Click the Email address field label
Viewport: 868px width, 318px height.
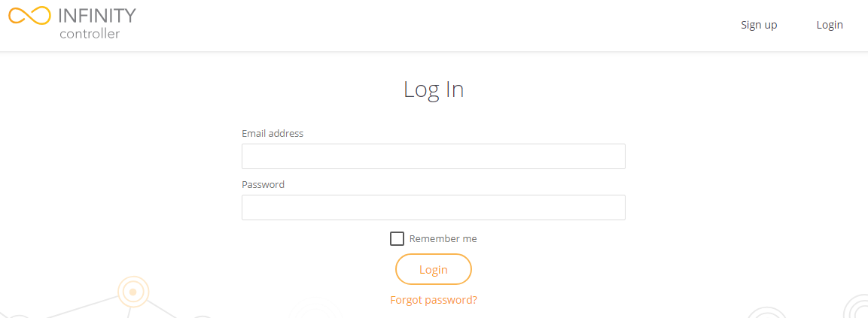pos(273,133)
